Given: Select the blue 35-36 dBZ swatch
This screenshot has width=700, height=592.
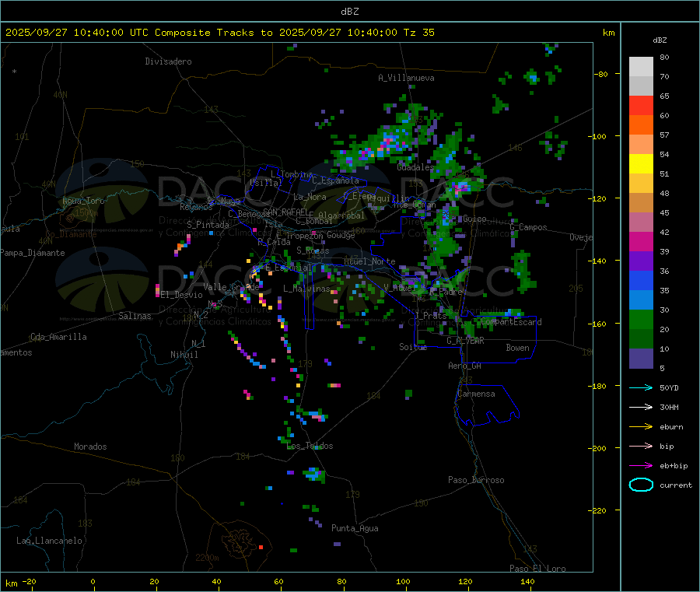Looking at the screenshot, I should [x=641, y=280].
